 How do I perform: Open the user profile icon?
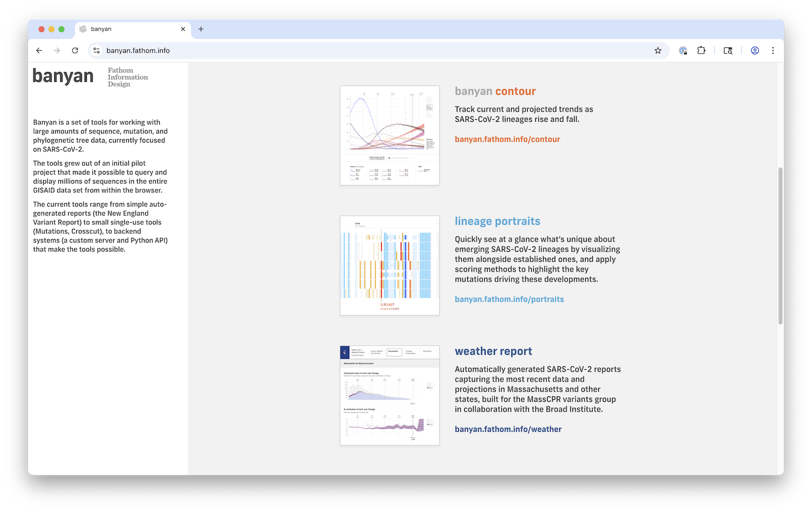pos(755,51)
